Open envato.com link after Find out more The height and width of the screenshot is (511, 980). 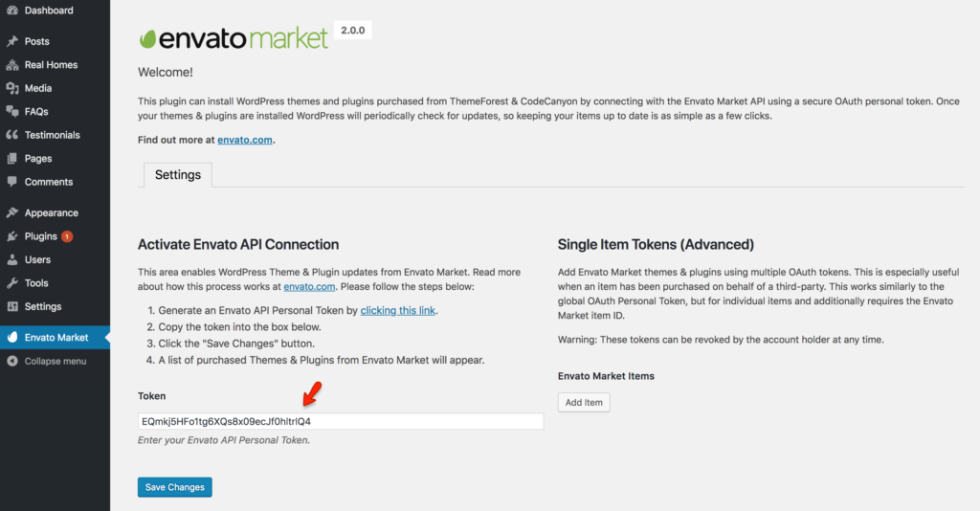[244, 140]
